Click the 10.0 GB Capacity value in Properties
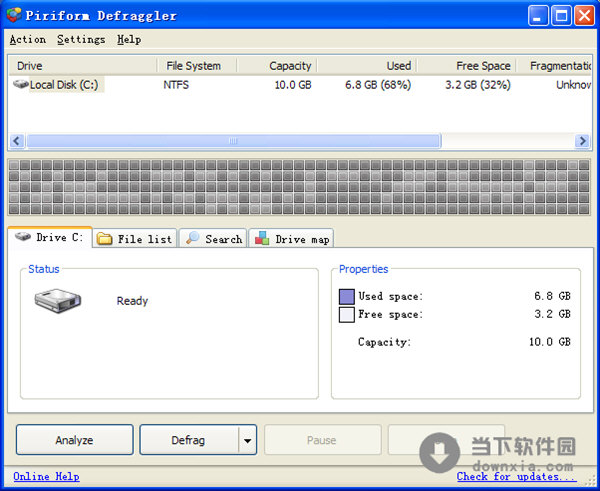The height and width of the screenshot is (491, 600). pos(549,342)
